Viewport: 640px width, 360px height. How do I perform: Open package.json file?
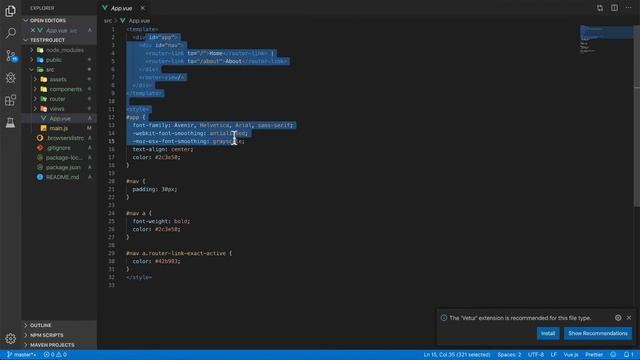pos(59,167)
